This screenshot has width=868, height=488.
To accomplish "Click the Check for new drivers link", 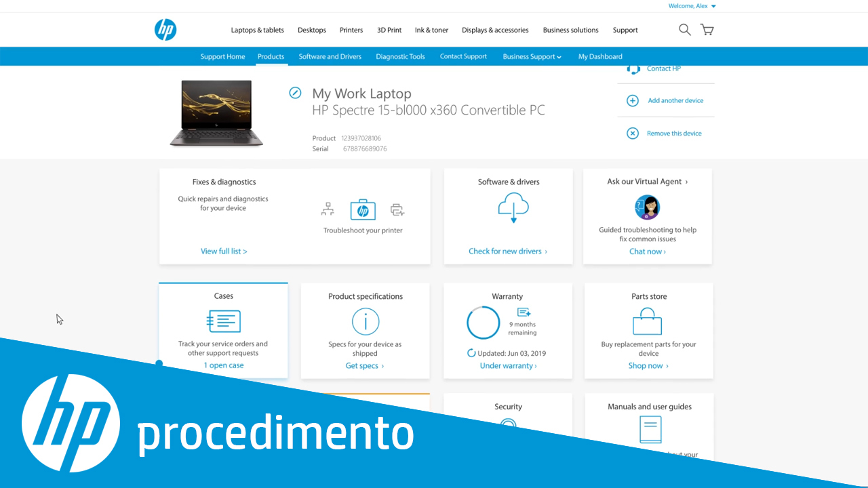I will click(x=507, y=251).
